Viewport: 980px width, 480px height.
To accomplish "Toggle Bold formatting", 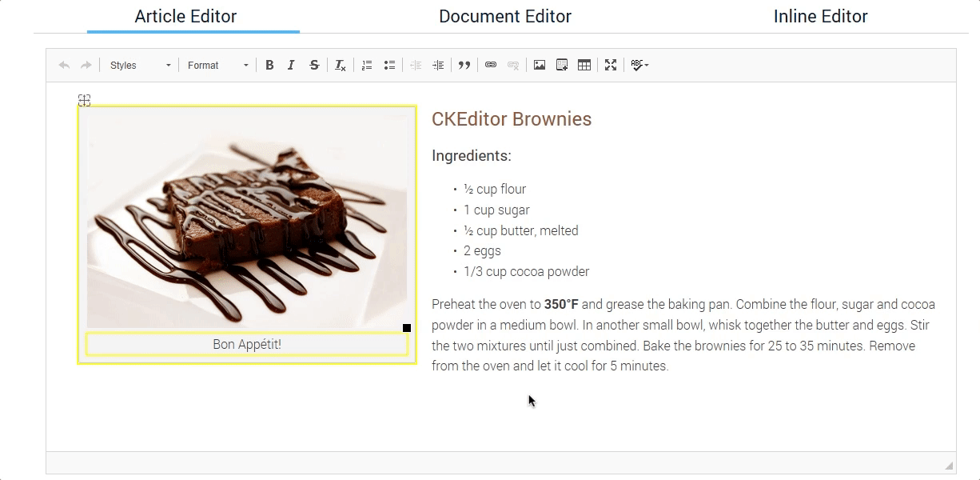I will pos(269,66).
